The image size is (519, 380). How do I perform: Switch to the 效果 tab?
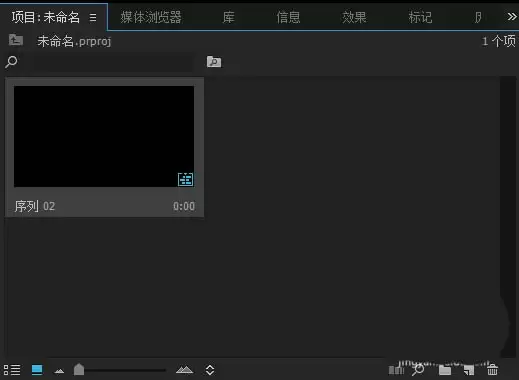354,17
